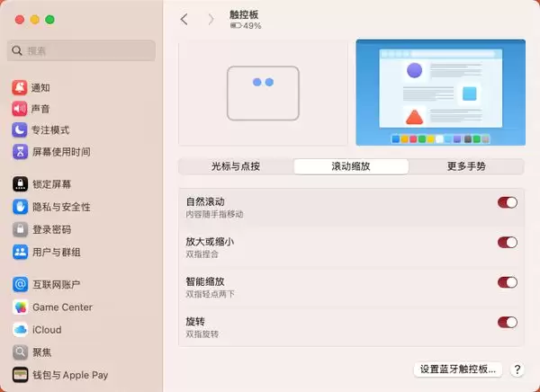The image size is (540, 392).
Task: Click the 设置蓝牙触控板 button
Action: click(x=457, y=370)
